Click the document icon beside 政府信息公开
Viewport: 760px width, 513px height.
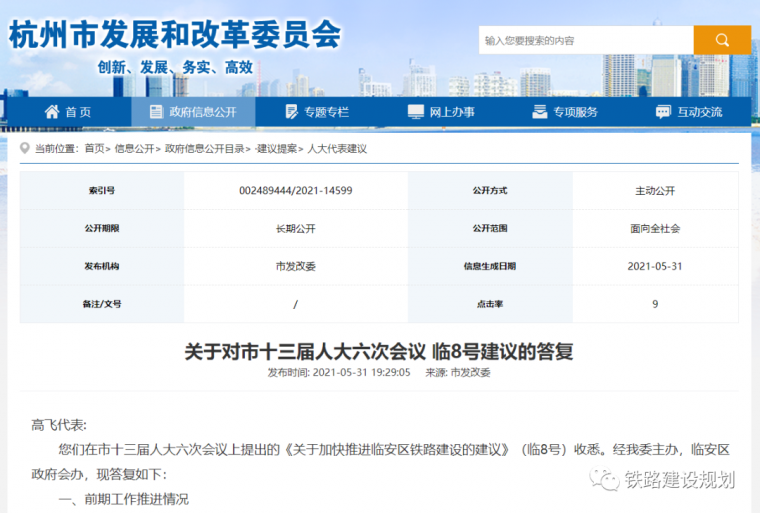click(154, 112)
